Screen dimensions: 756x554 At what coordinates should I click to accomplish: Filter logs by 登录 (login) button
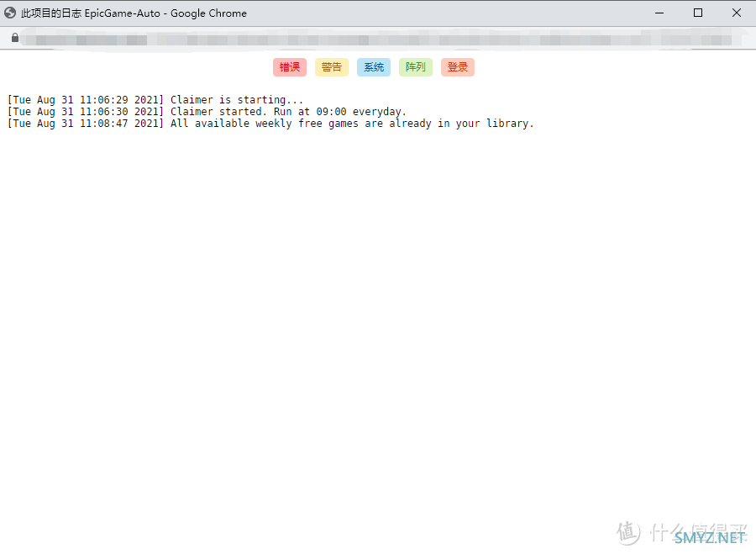[458, 67]
